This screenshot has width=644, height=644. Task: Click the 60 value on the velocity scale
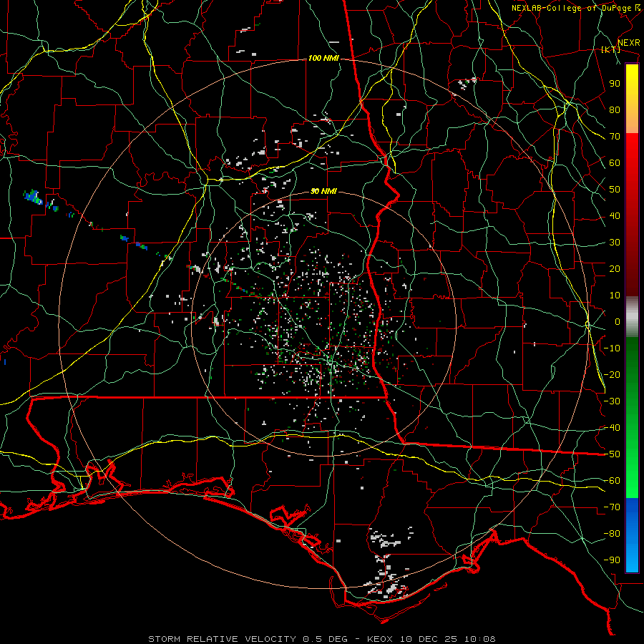(x=615, y=163)
